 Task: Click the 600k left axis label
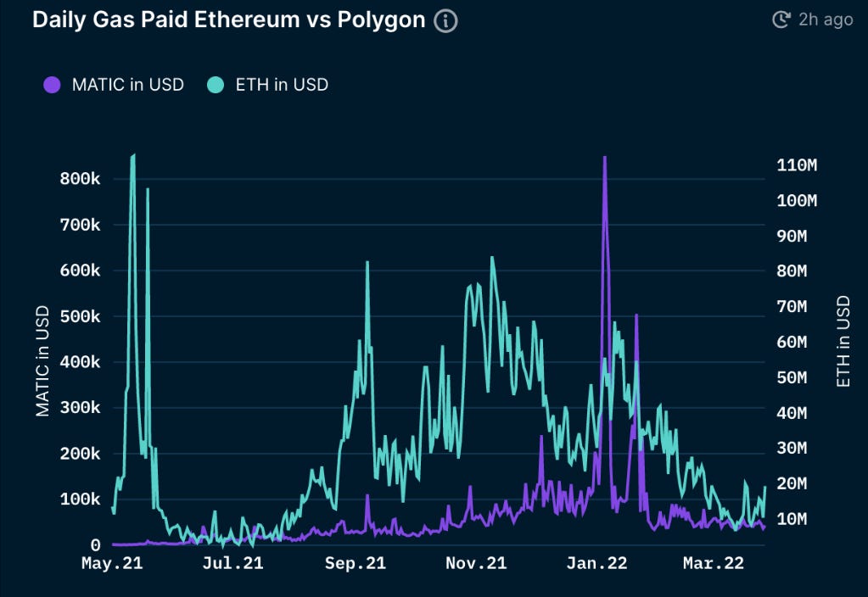[x=81, y=271]
